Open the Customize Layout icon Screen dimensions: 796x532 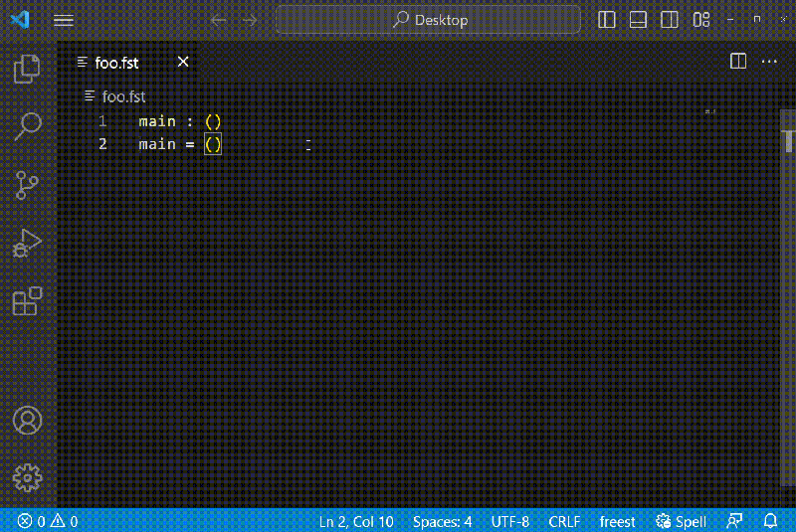tap(701, 20)
